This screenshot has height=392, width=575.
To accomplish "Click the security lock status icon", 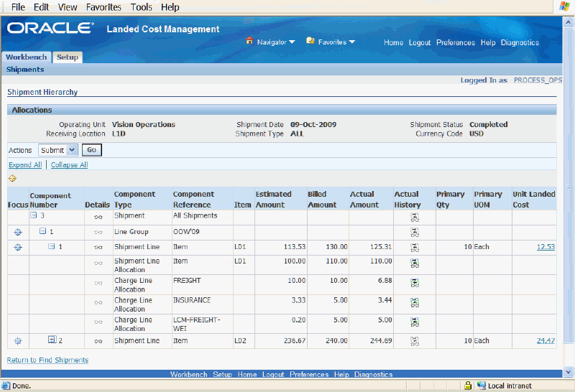I will (468, 386).
